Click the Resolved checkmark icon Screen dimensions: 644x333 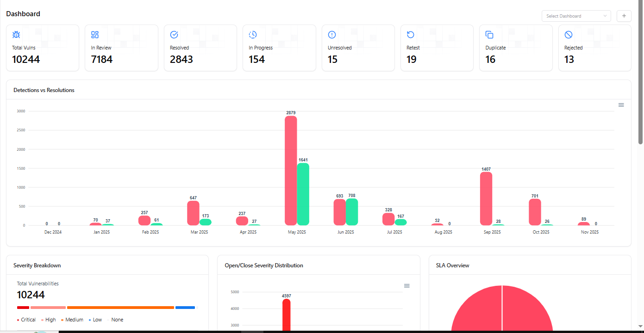tap(174, 35)
